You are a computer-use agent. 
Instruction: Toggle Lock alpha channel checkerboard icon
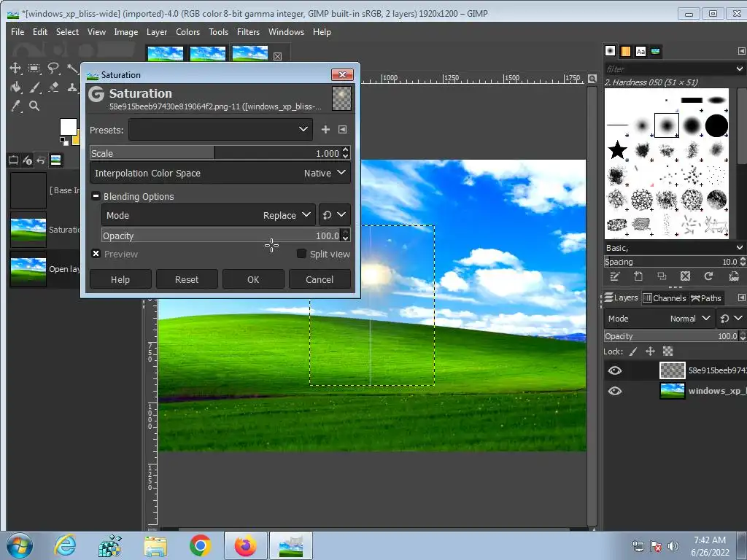668,351
